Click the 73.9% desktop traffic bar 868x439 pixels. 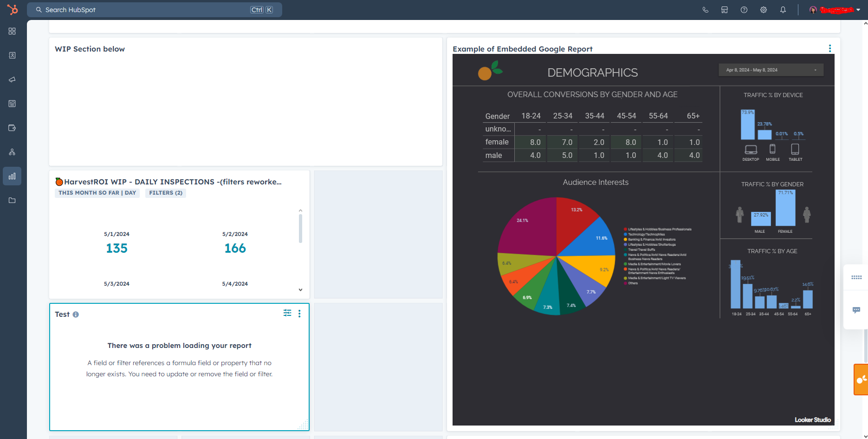tap(747, 124)
